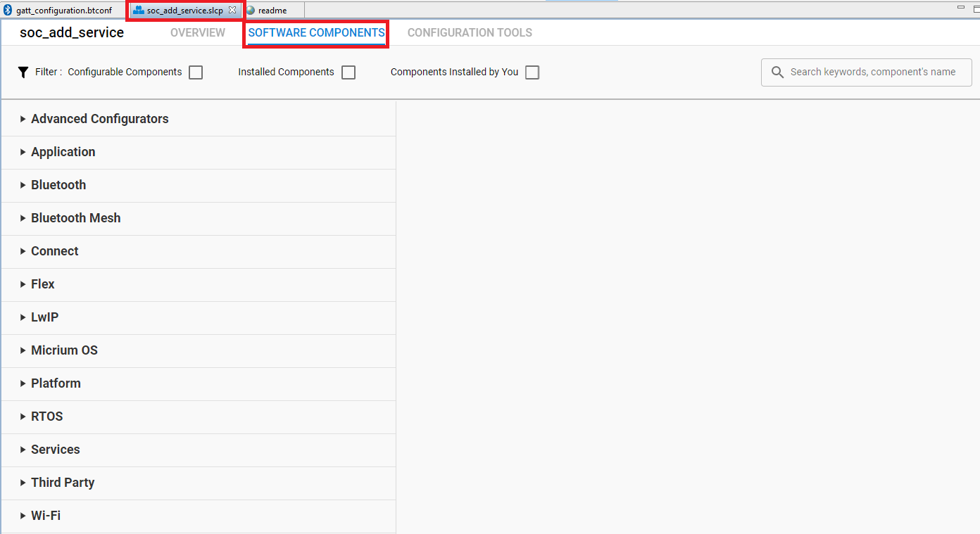Screen dimensions: 980x534
Task: Click the soc_add_service.slcp tab icon
Action: (x=138, y=11)
